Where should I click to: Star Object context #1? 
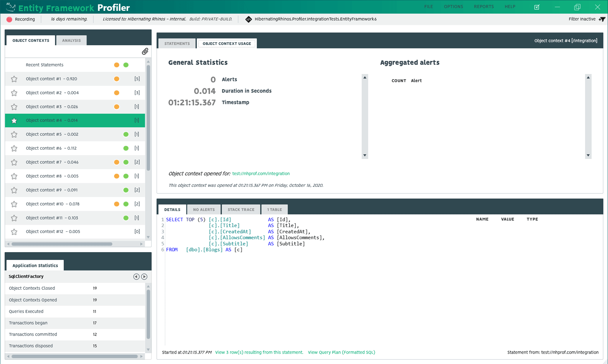click(x=14, y=79)
